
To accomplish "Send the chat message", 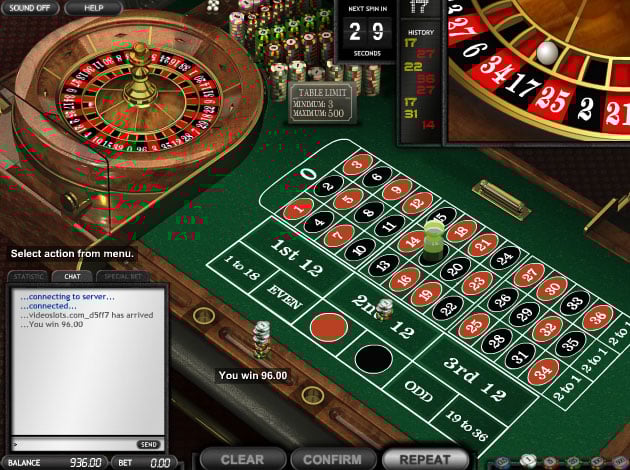I will tap(149, 444).
